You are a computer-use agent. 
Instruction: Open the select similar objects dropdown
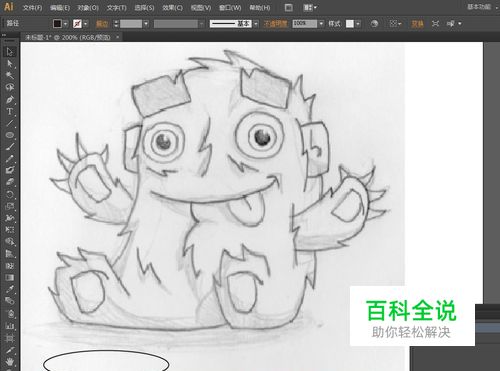click(x=454, y=24)
